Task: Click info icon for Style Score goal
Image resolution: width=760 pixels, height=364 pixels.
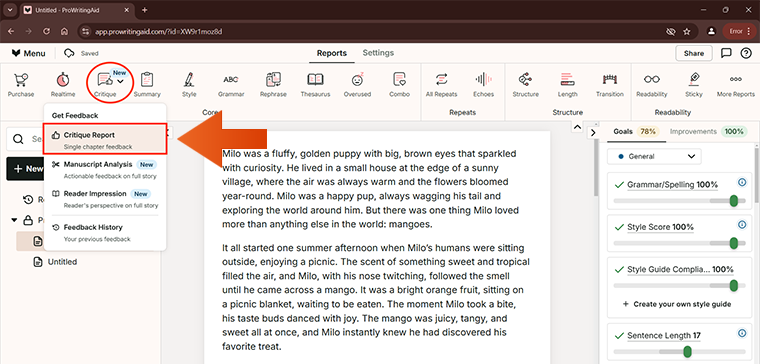Action: pos(742,224)
